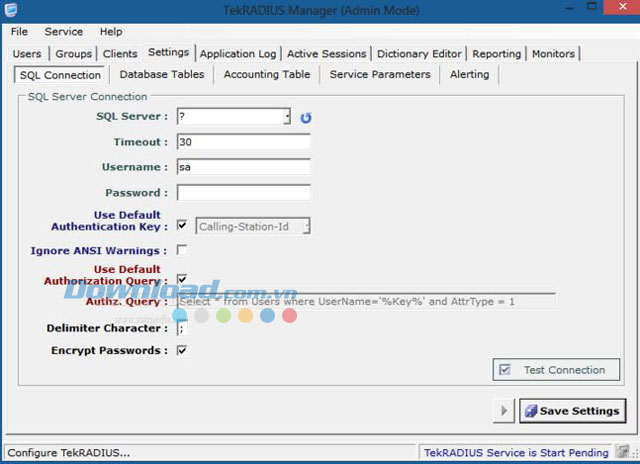Select the SQL Connection sub-tab

pos(60,75)
